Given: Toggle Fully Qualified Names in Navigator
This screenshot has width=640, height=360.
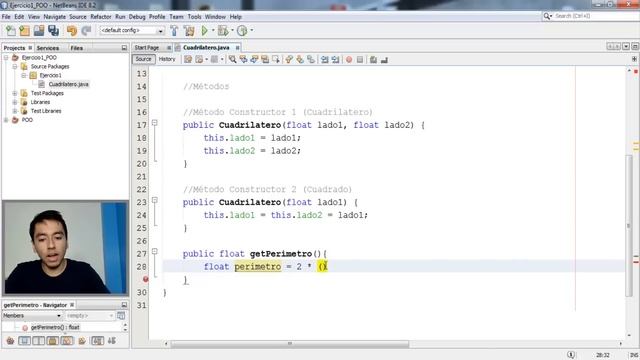Looking at the screenshot, I should coord(82,340).
